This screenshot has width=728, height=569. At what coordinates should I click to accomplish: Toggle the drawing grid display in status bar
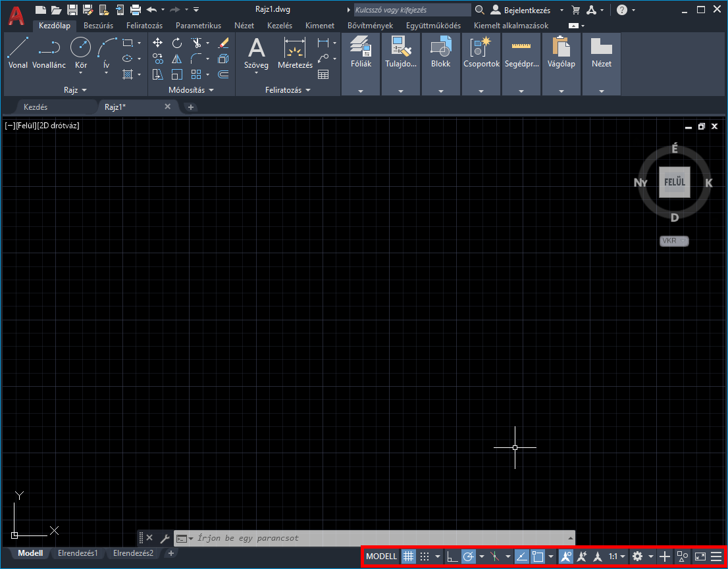click(x=408, y=556)
